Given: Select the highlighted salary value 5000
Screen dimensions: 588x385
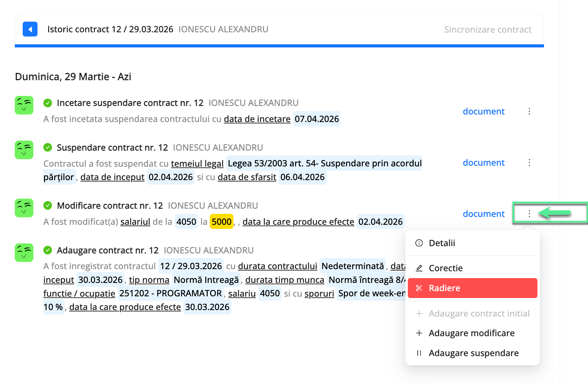Looking at the screenshot, I should pos(221,222).
